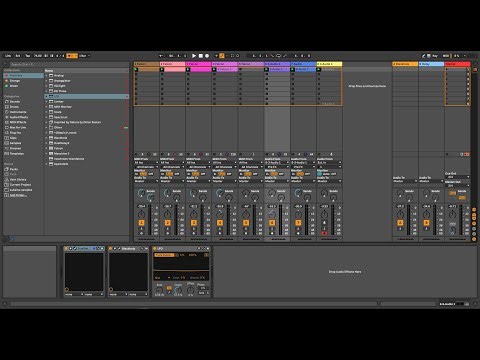Open the Instruments category
Screen dimensions: 480x360
(23, 112)
